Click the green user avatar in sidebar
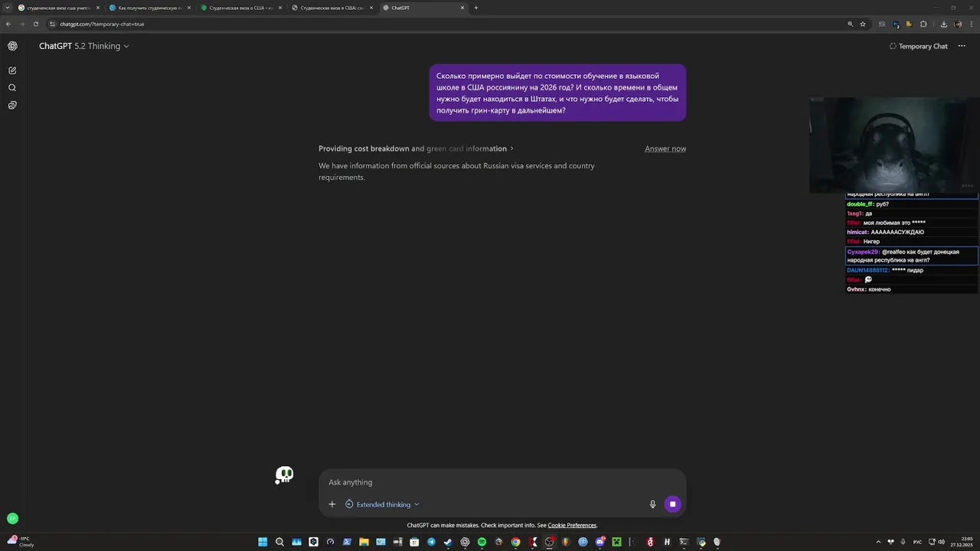This screenshot has width=980, height=551. point(12,518)
